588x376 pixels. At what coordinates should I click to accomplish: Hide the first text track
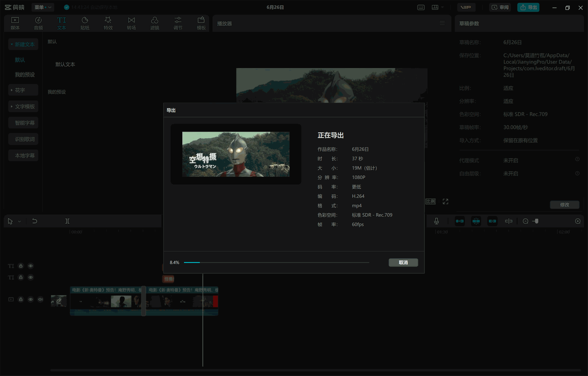tap(31, 266)
